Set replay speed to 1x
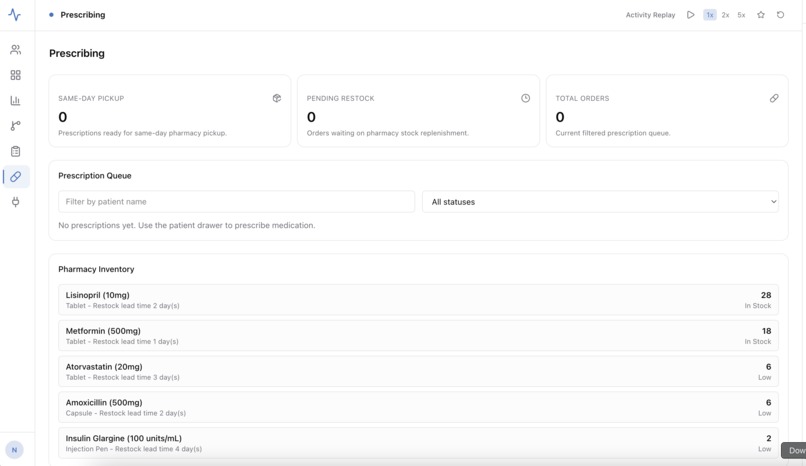 pyautogui.click(x=709, y=15)
